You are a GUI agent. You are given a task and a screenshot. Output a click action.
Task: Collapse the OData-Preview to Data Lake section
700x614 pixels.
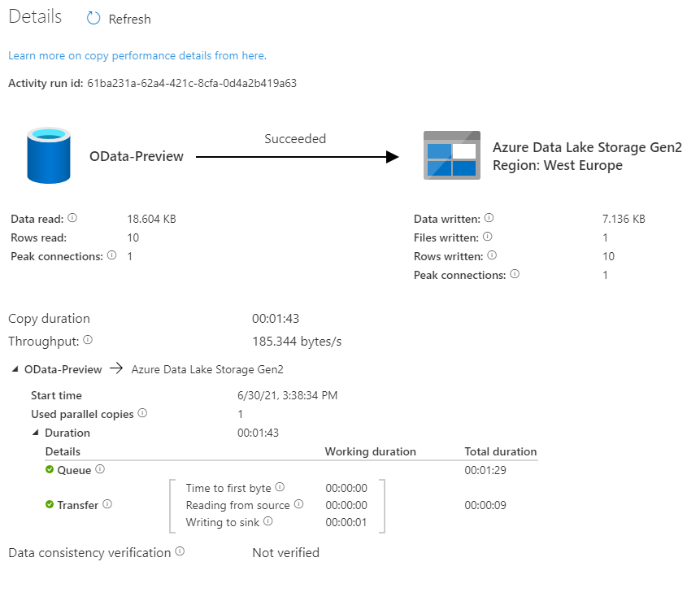15,369
